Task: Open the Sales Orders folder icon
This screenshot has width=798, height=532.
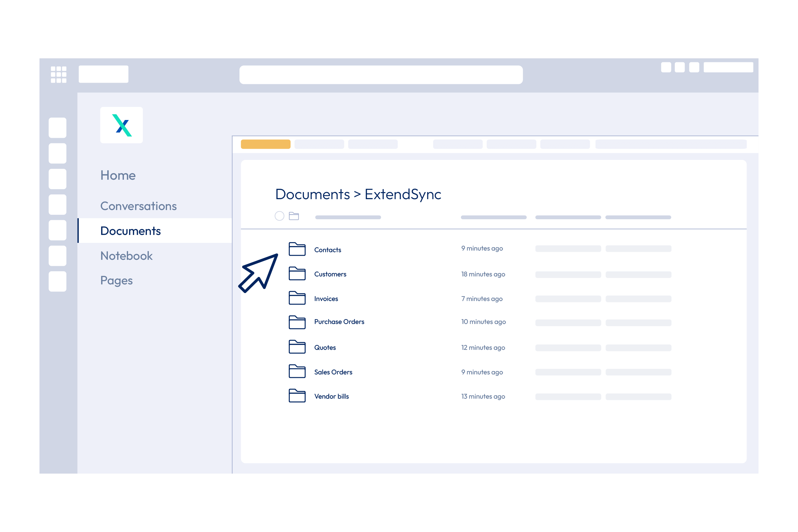Action: pos(297,371)
